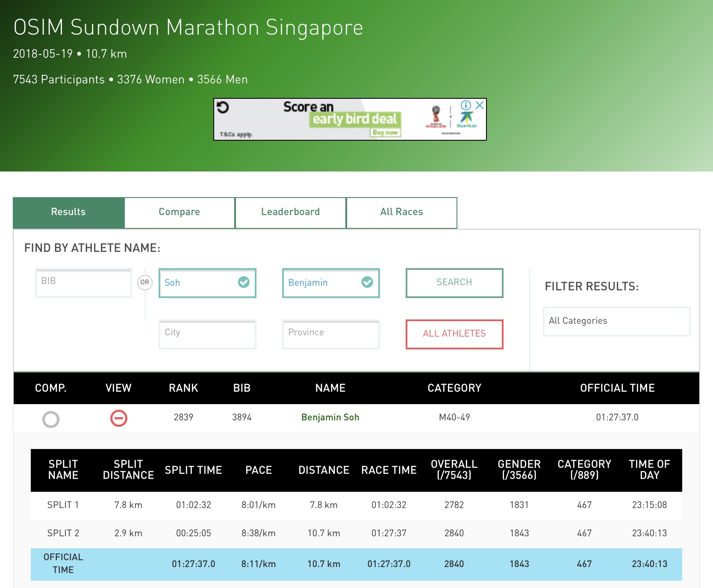Click the last name field Soh

pos(207,283)
